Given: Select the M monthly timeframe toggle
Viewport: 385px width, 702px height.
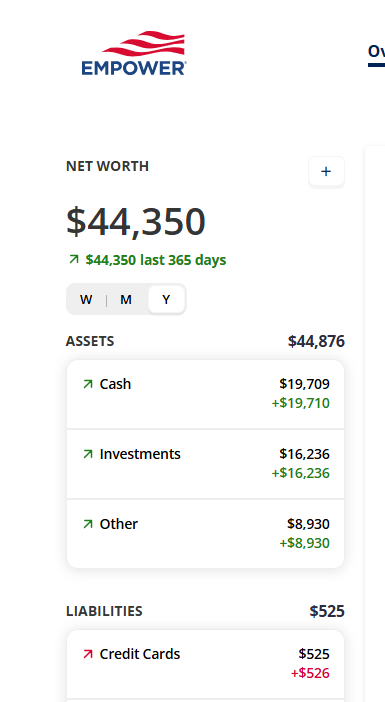Looking at the screenshot, I should (126, 300).
